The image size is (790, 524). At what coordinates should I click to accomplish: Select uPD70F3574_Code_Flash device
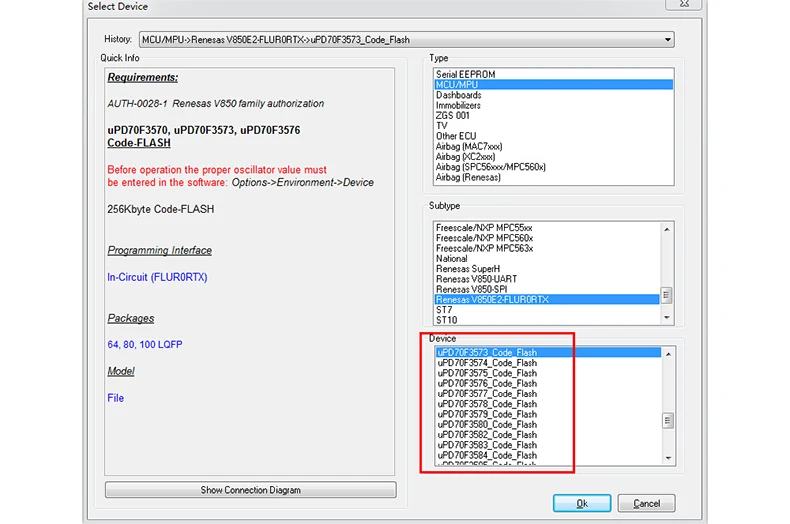548,363
